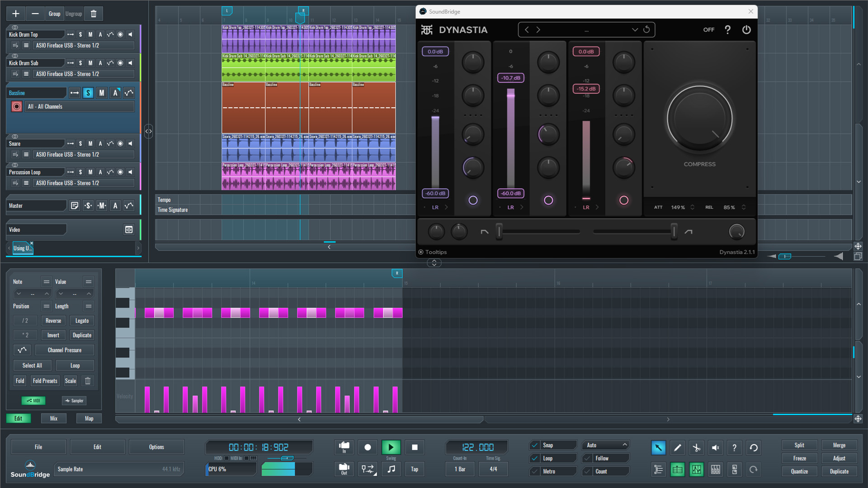Select the mute speaker tool
The image size is (868, 488).
pyautogui.click(x=715, y=448)
